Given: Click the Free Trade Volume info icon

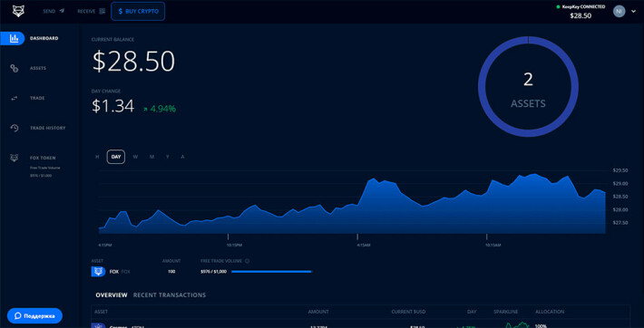Looking at the screenshot, I should click(x=248, y=261).
